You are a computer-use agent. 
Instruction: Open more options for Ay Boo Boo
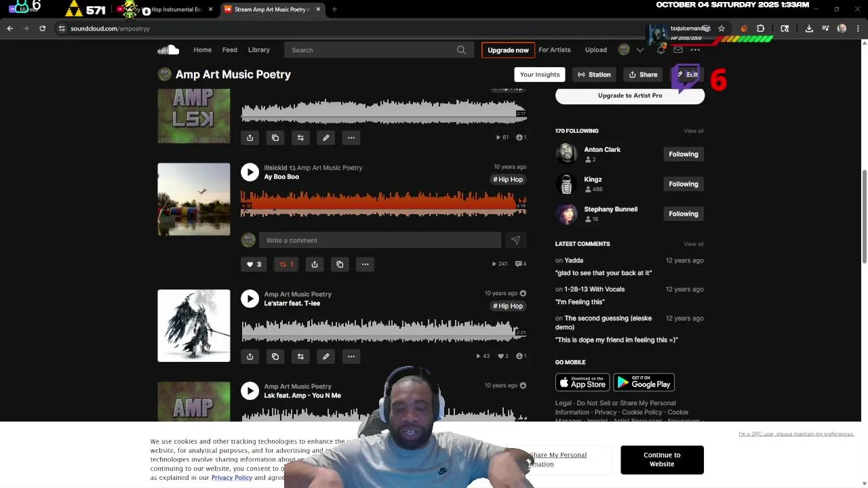pos(365,264)
